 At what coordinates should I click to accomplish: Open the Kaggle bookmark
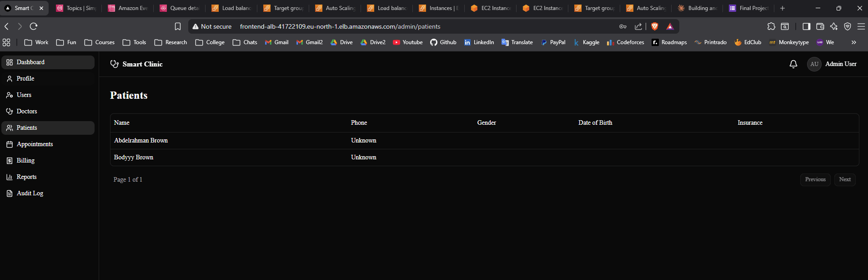[x=587, y=42]
